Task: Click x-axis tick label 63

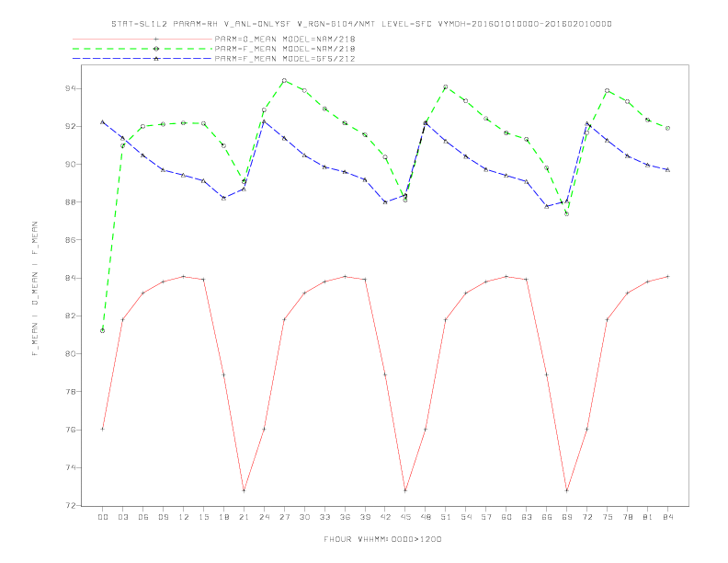Action: pos(527,517)
